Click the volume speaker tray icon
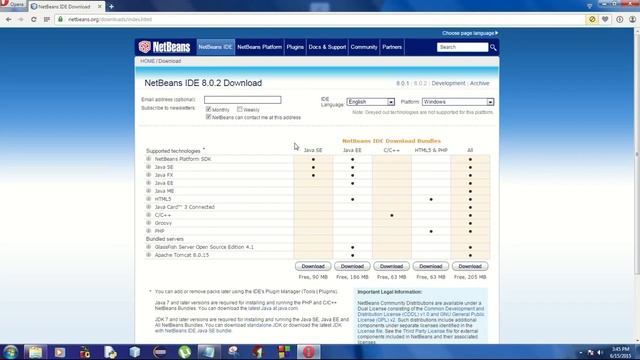 click(600, 352)
